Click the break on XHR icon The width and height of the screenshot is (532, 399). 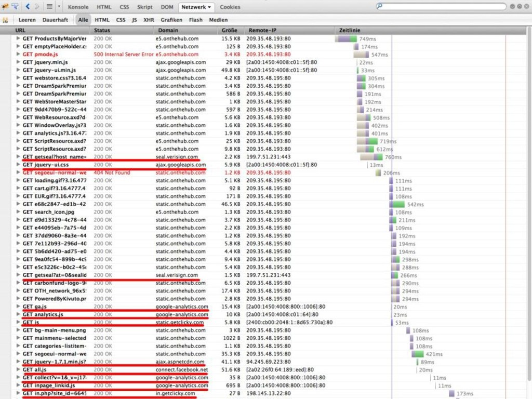click(x=5, y=20)
